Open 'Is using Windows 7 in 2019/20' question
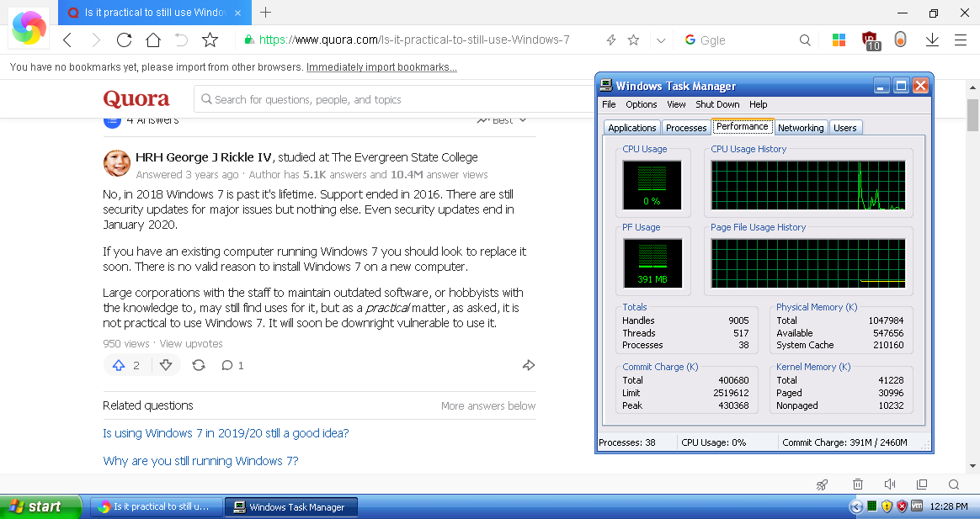This screenshot has height=519, width=980. [x=226, y=433]
